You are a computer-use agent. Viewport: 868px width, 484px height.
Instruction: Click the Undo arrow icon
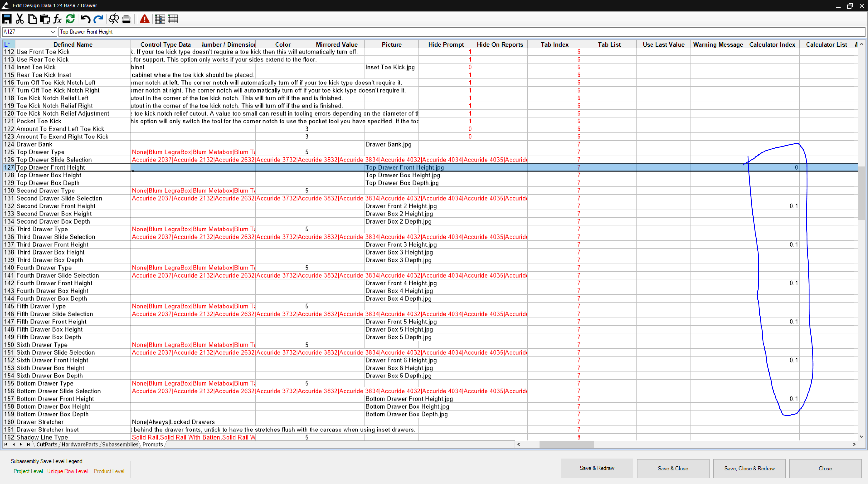pyautogui.click(x=85, y=19)
